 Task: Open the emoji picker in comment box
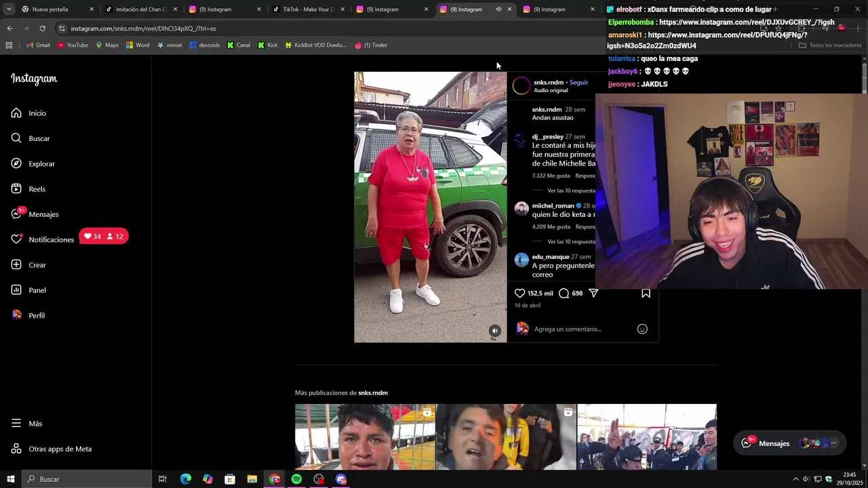click(x=642, y=329)
